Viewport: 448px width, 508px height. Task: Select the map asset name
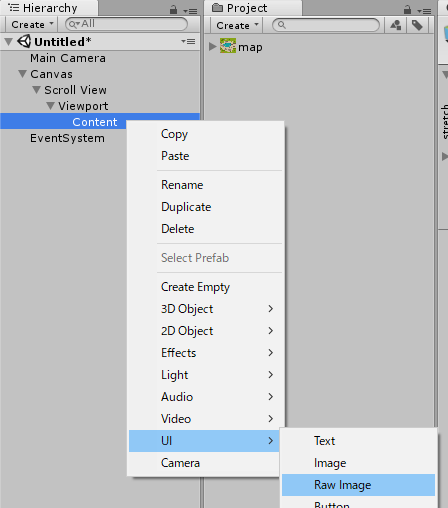pos(250,47)
